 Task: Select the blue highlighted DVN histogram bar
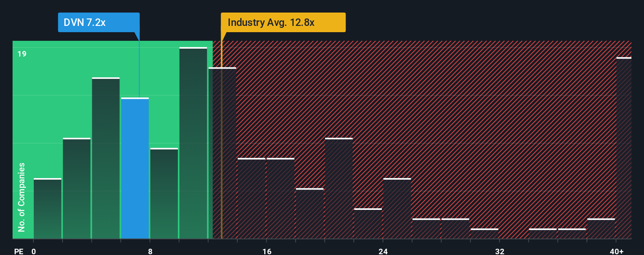135,168
